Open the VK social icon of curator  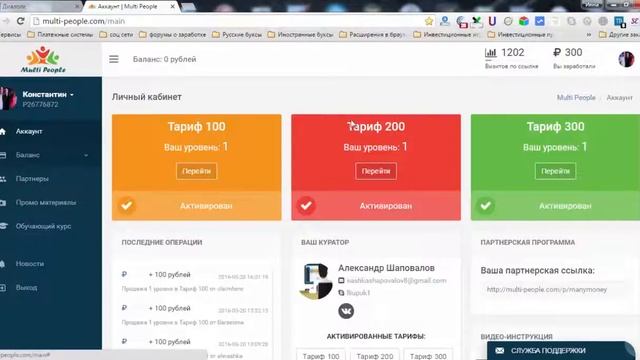[346, 311]
